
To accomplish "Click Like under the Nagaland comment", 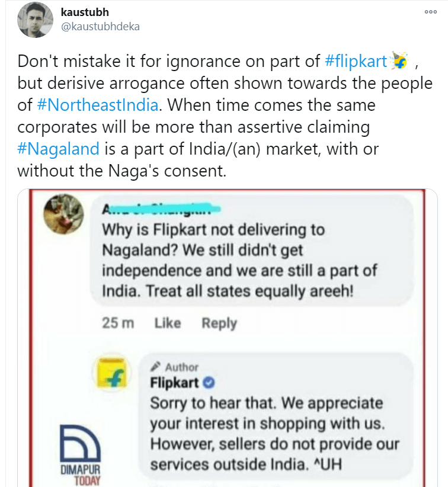I will (167, 323).
